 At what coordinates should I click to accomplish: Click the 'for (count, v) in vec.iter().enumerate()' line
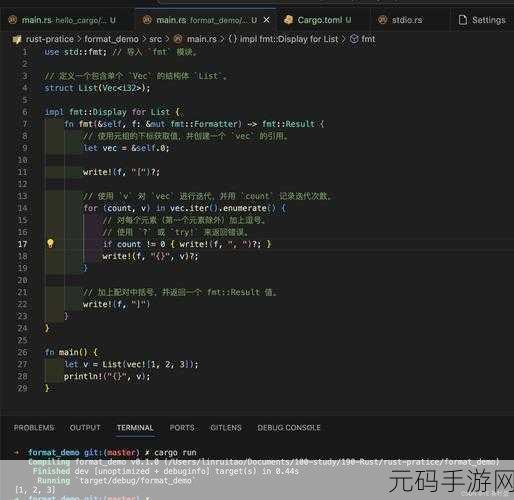pyautogui.click(x=185, y=208)
